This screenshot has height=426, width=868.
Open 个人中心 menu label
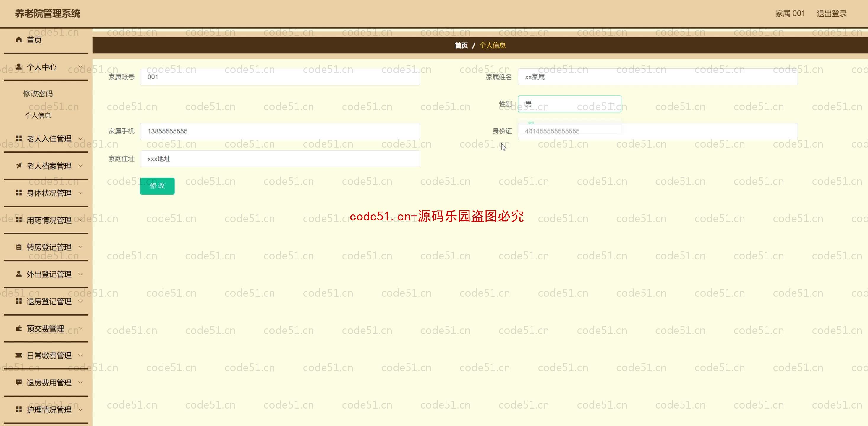coord(41,67)
